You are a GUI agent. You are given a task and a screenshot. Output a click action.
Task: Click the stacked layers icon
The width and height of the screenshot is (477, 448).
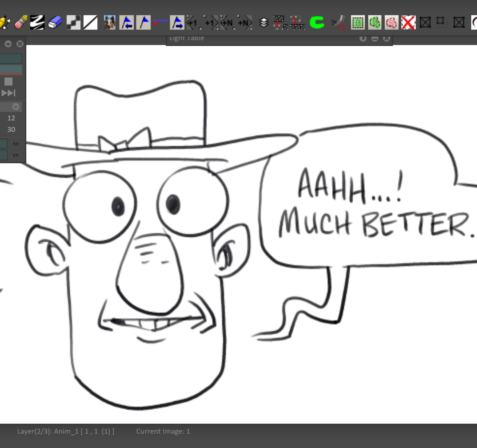(x=264, y=23)
